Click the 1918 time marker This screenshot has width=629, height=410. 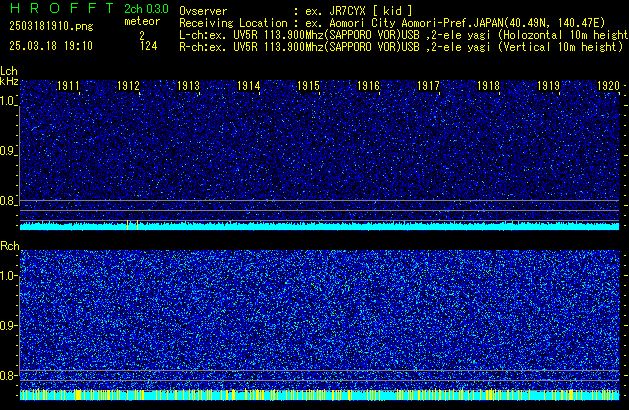pyautogui.click(x=489, y=86)
